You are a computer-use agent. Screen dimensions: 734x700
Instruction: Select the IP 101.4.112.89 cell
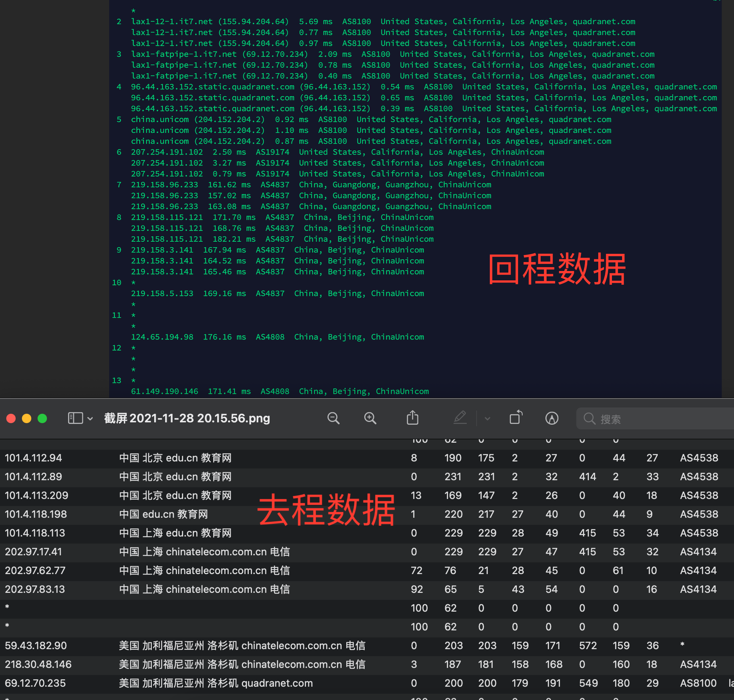tap(34, 477)
